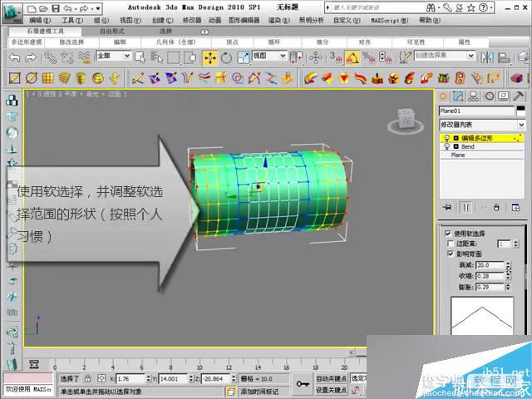Activate the Select and Move tool
This screenshot has height=399, width=532.
[210, 58]
